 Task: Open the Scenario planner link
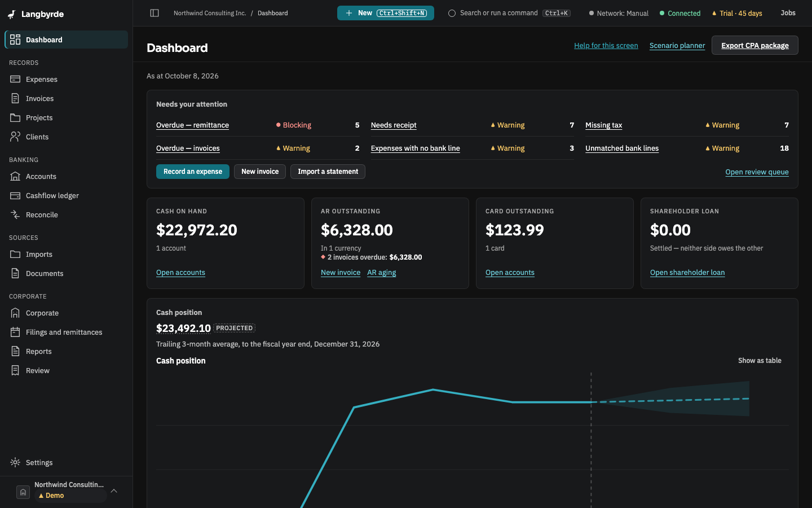(x=677, y=46)
